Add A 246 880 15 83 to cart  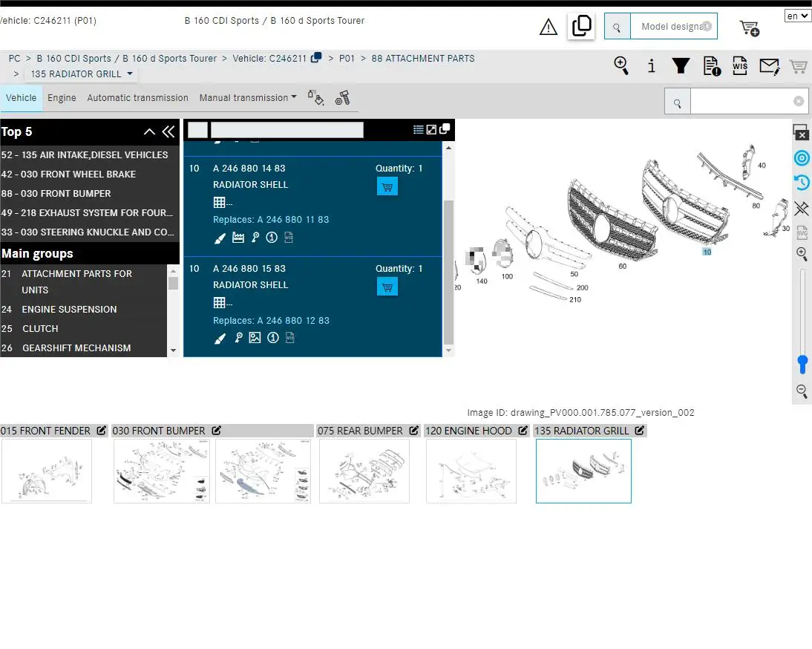[x=387, y=287]
